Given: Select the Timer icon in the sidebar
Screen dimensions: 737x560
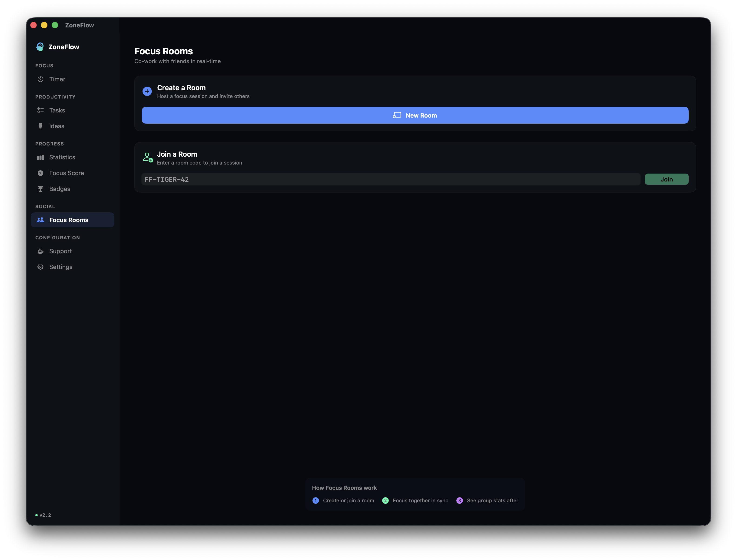Looking at the screenshot, I should point(40,79).
